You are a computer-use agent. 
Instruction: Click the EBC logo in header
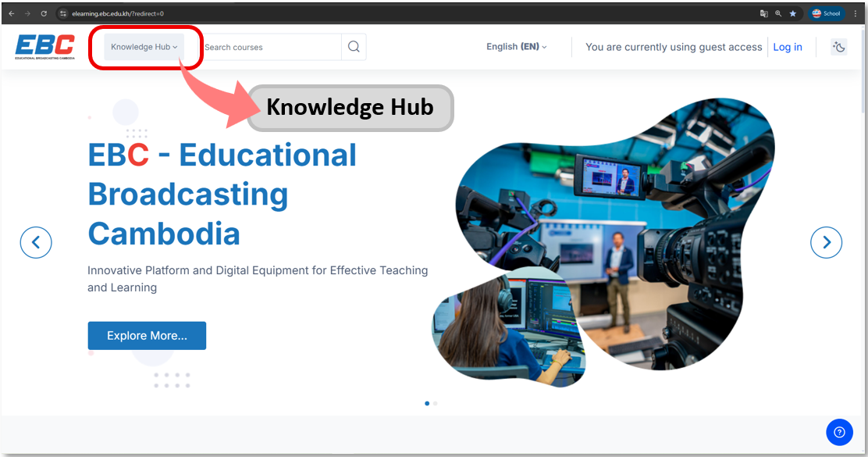[45, 47]
